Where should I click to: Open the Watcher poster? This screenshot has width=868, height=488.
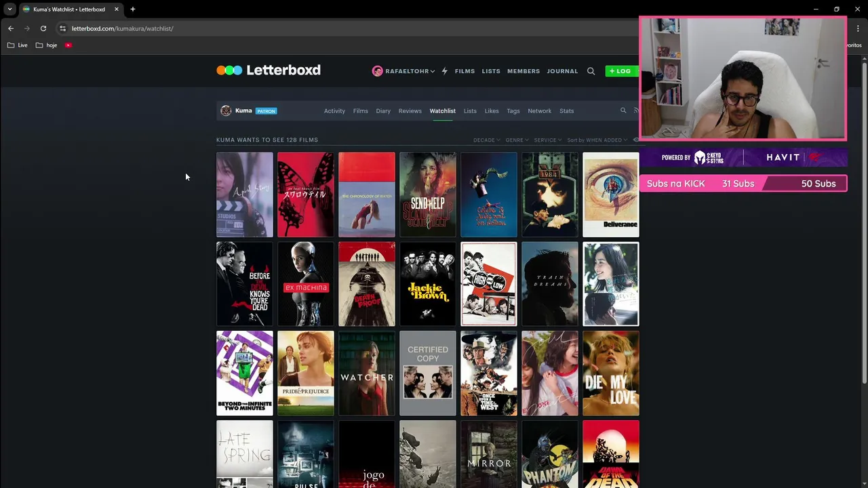(367, 373)
